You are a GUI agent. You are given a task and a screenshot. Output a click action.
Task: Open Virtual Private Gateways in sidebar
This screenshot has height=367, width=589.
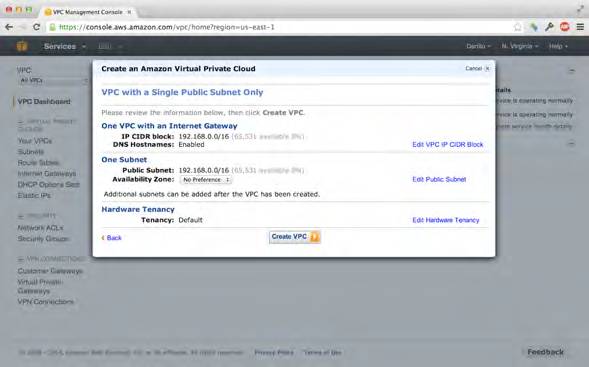[x=40, y=286]
